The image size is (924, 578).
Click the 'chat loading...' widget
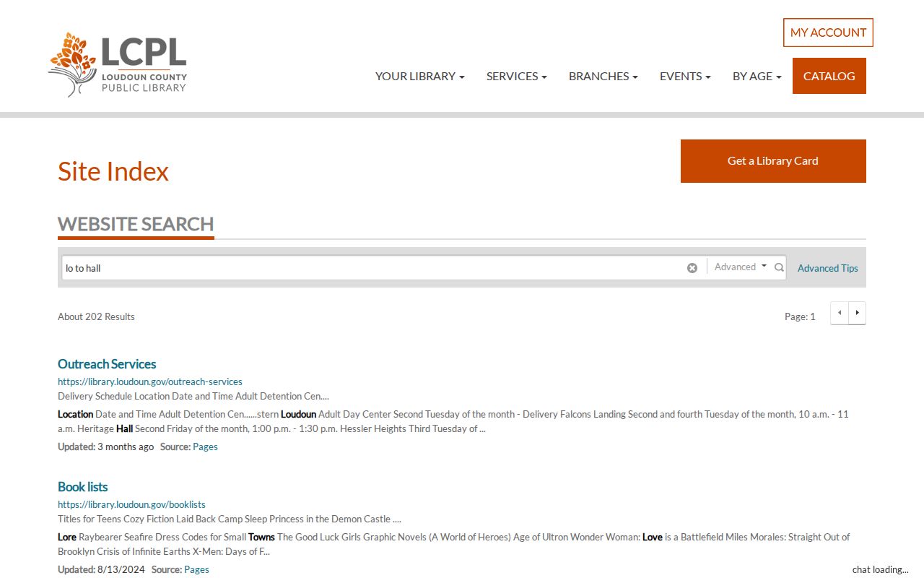(x=880, y=569)
